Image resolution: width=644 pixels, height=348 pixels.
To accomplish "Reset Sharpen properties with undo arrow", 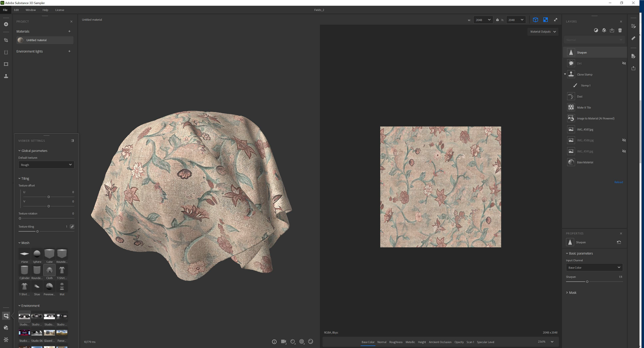I will tap(619, 242).
